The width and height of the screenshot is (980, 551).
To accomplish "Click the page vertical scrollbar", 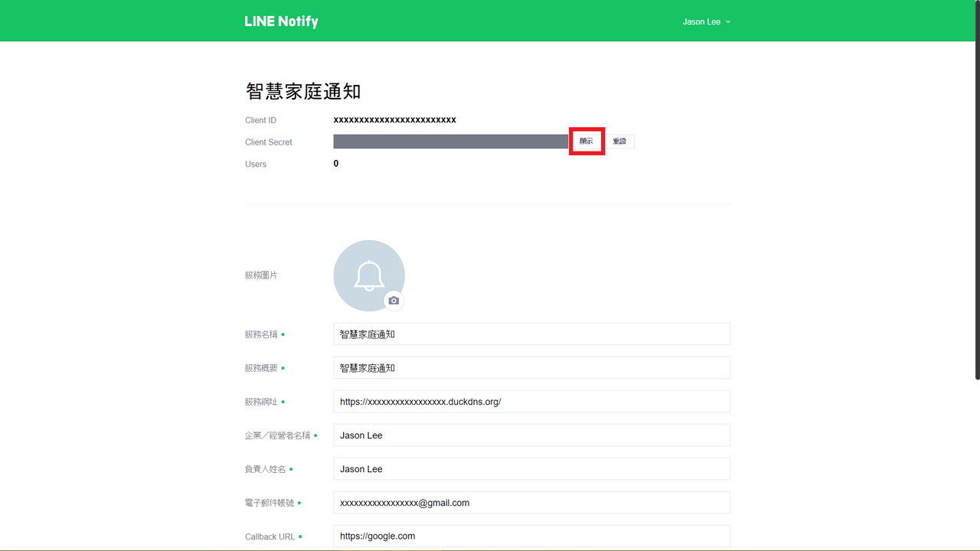I will pyautogui.click(x=977, y=190).
